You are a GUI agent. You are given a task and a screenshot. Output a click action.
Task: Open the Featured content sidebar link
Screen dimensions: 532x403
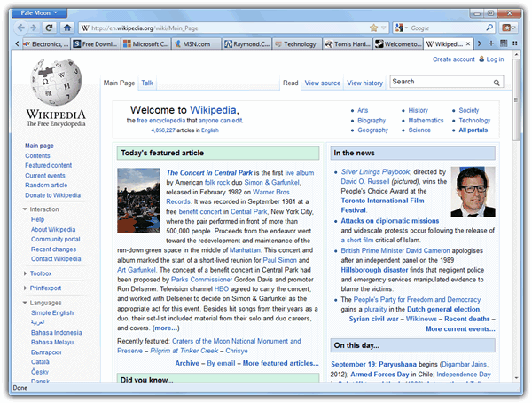[x=48, y=165]
